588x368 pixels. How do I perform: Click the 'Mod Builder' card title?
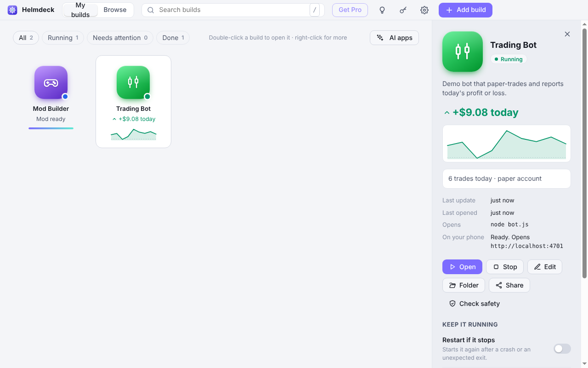coord(51,109)
